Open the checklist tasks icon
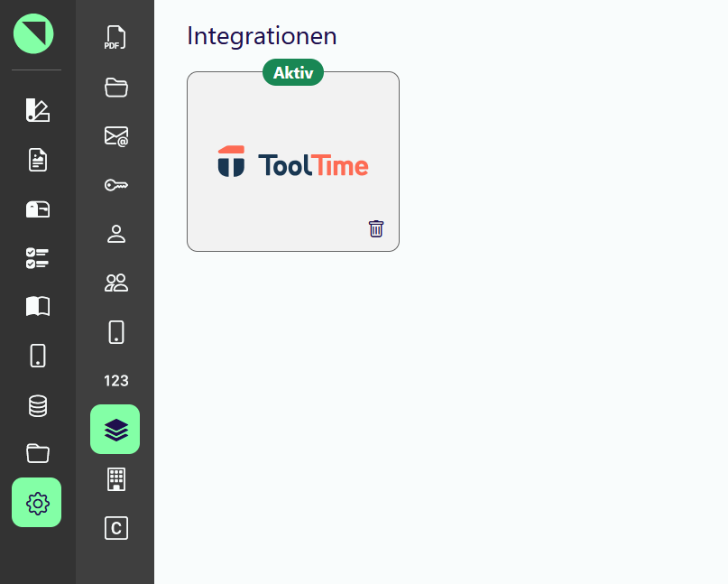This screenshot has height=584, width=728. pos(37,258)
